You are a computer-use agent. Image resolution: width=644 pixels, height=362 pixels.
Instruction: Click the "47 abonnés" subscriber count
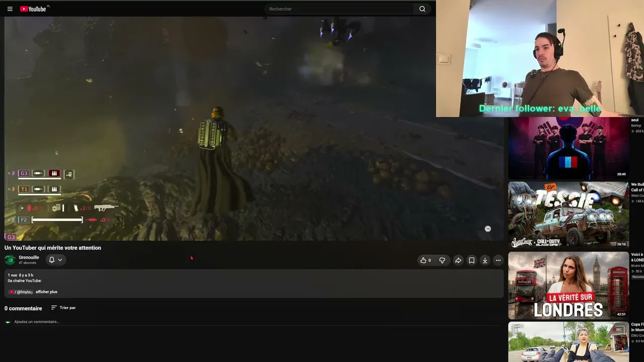coord(27,263)
